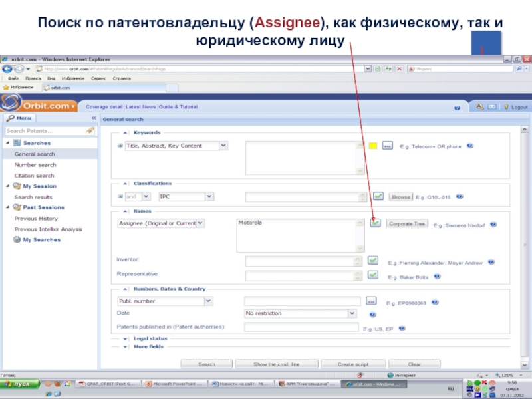Click the ellipsis button beside Publ. number field
Image resolution: width=532 pixels, height=399 pixels.
coord(372,301)
